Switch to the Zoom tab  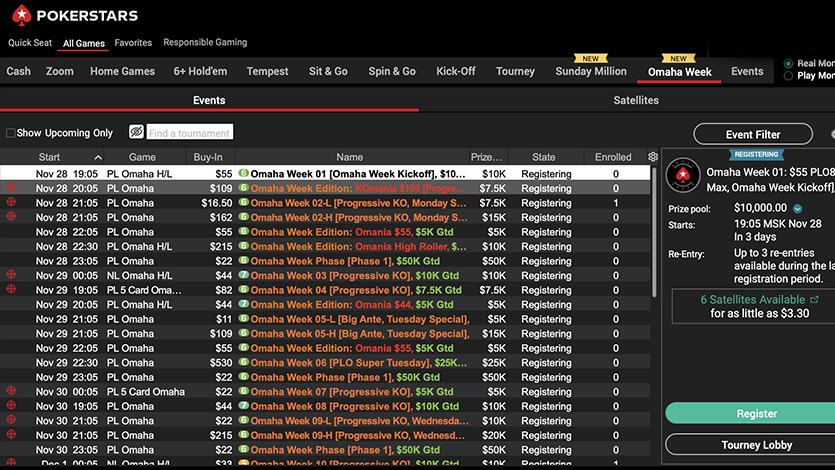coord(60,71)
